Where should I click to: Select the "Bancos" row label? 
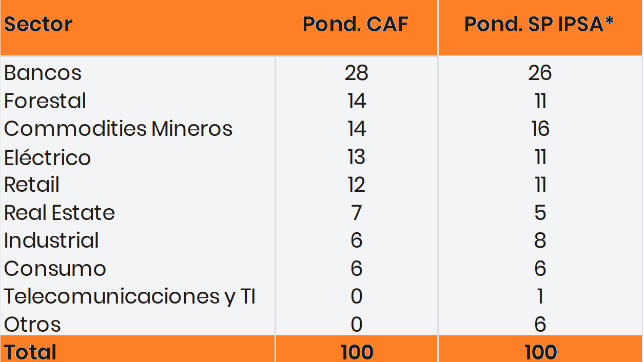coord(43,73)
